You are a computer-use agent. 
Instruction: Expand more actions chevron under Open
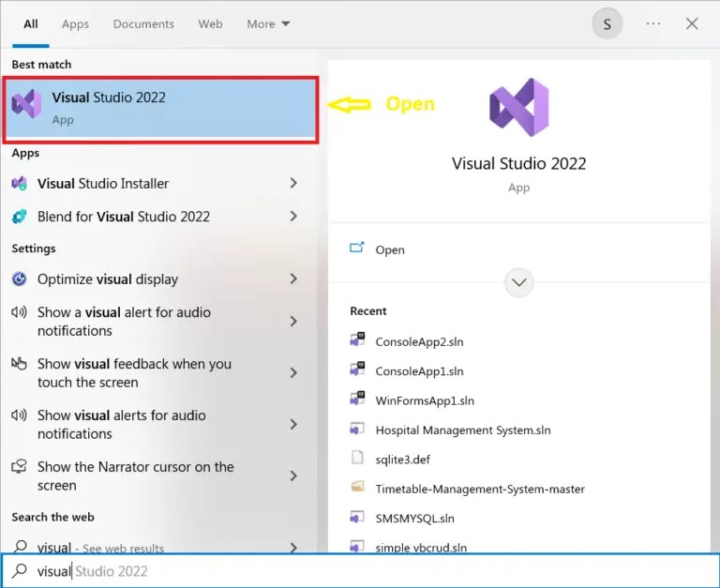pyautogui.click(x=518, y=282)
